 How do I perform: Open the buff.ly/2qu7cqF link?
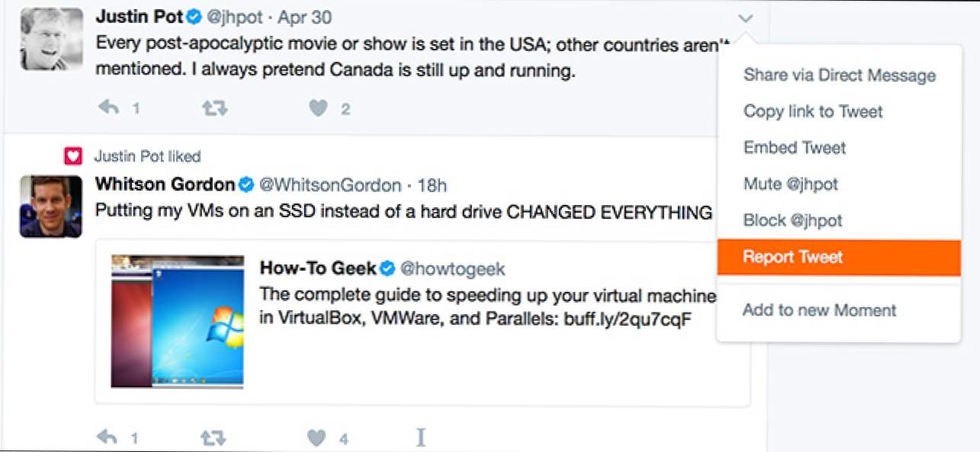[x=627, y=319]
